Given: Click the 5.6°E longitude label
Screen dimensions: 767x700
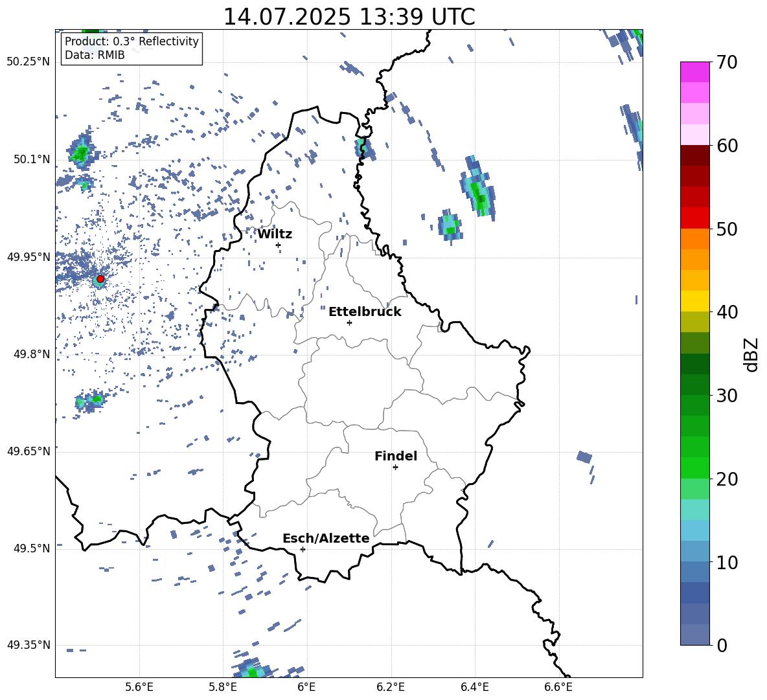Looking at the screenshot, I should tap(139, 687).
